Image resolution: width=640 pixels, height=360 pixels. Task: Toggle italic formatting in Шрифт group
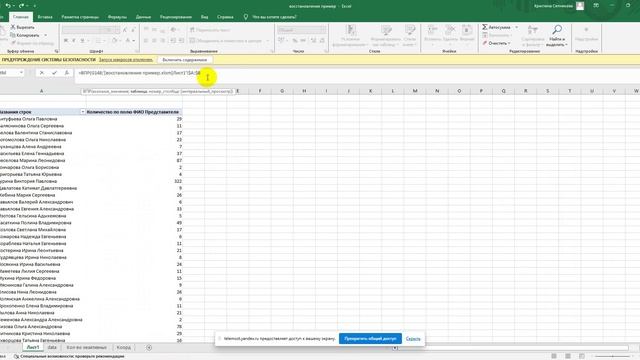point(74,40)
